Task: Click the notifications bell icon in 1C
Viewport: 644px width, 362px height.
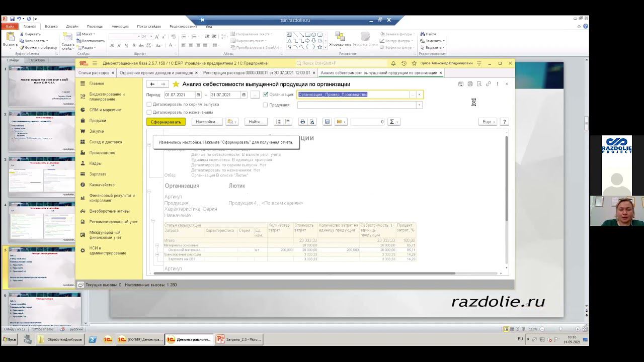Action: tap(393, 63)
